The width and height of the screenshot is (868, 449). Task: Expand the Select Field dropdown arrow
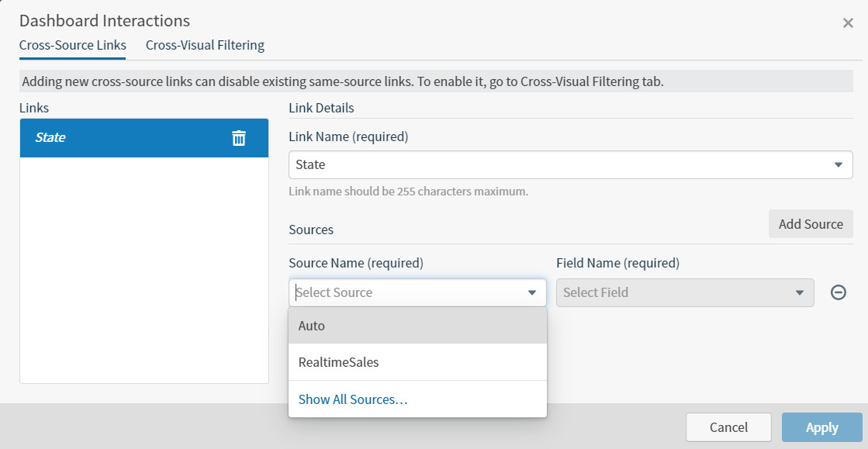(800, 293)
